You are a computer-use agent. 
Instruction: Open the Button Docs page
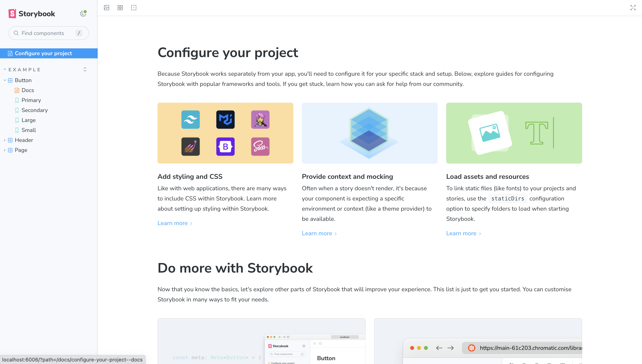click(x=28, y=90)
